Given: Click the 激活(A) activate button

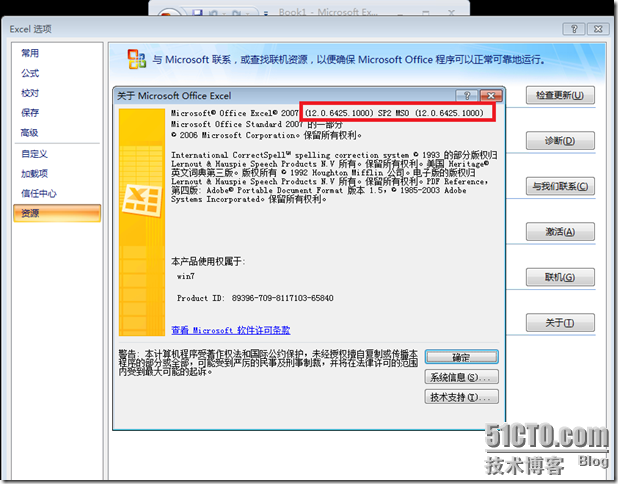Looking at the screenshot, I should point(560,232).
